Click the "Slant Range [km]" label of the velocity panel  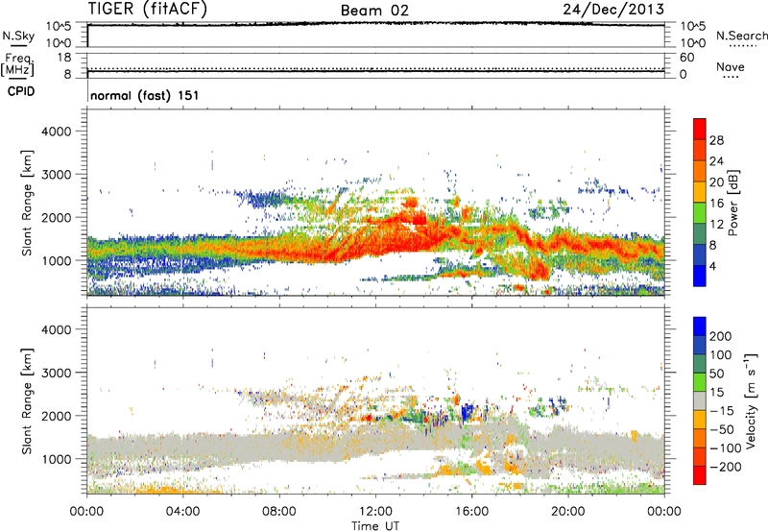pos(27,400)
